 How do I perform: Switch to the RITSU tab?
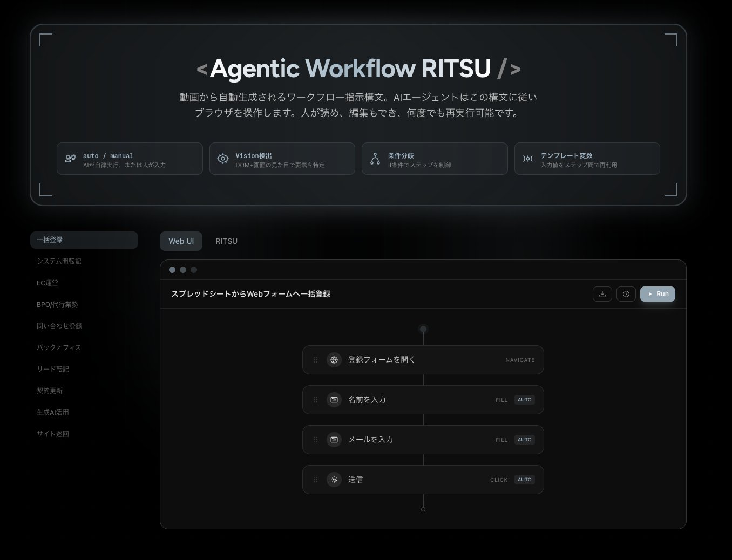tap(226, 241)
